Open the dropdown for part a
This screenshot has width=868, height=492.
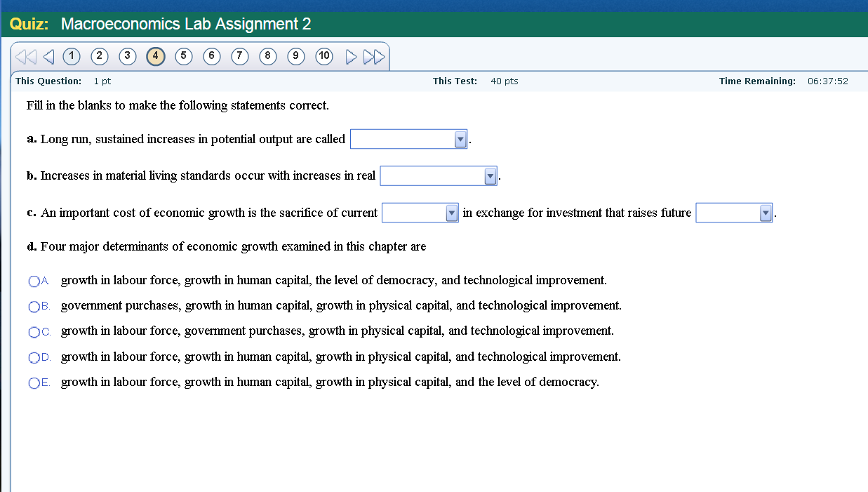coord(460,139)
